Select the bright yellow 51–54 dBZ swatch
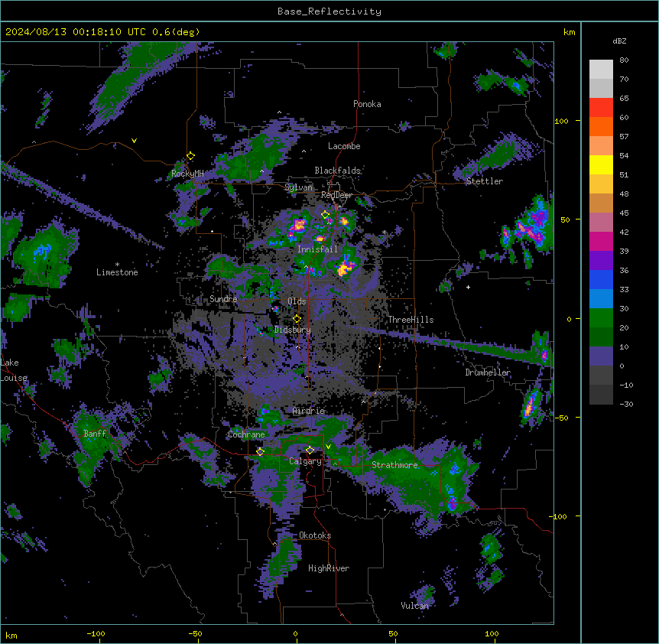The image size is (659, 644). pyautogui.click(x=601, y=164)
